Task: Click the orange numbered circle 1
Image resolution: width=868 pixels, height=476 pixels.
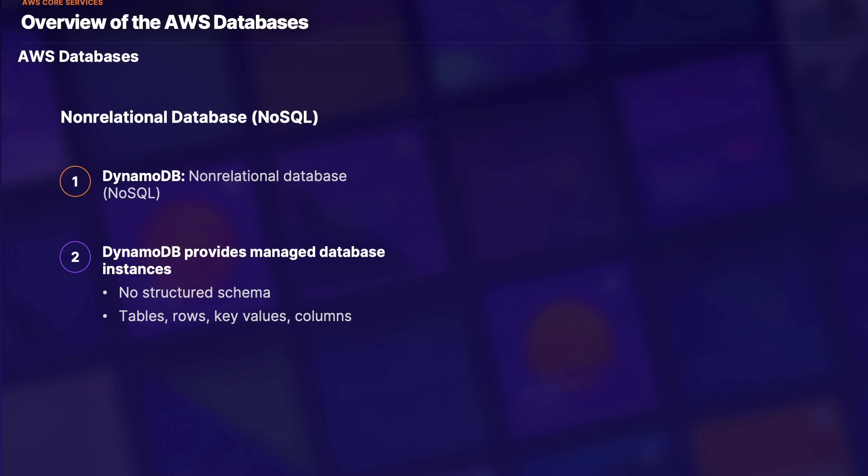Action: pos(75,182)
